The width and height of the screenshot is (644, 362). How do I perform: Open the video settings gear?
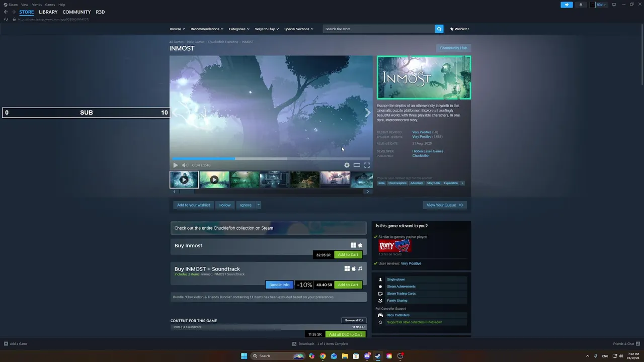point(347,165)
